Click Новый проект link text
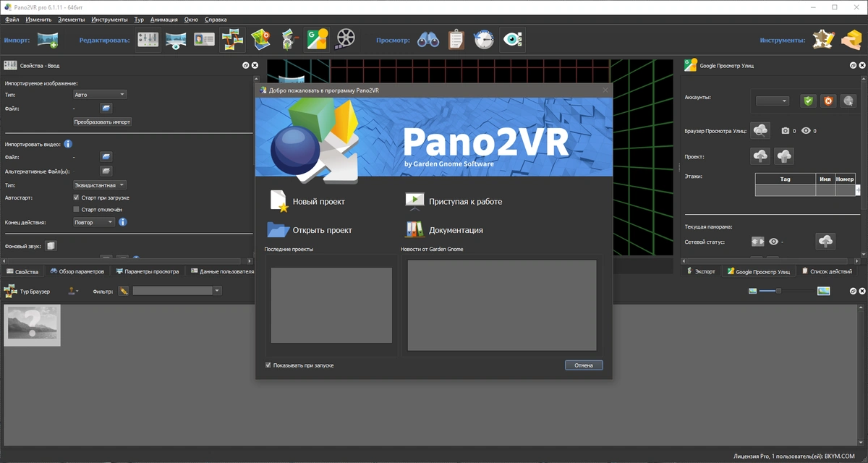 pos(319,202)
